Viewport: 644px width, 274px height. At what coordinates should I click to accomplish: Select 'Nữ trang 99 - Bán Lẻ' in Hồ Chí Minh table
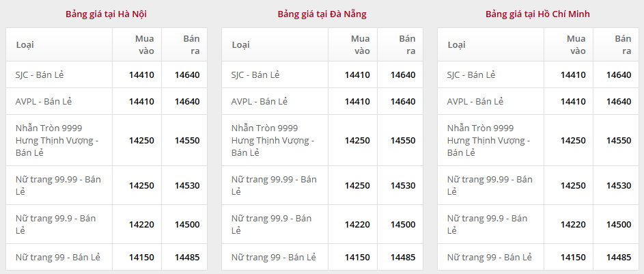[489, 257]
